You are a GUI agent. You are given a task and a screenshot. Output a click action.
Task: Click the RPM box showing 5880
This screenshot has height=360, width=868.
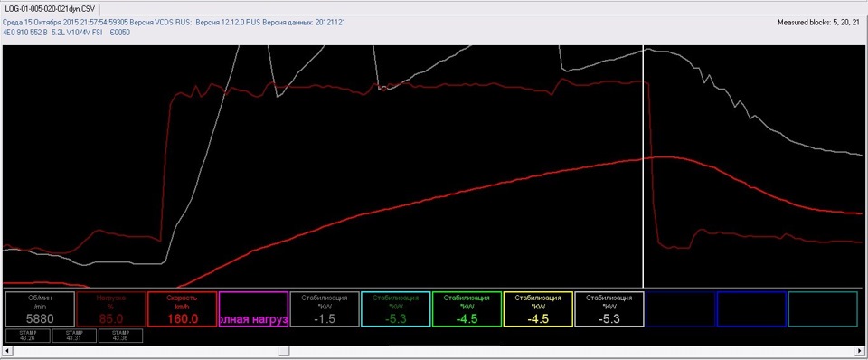coord(40,309)
